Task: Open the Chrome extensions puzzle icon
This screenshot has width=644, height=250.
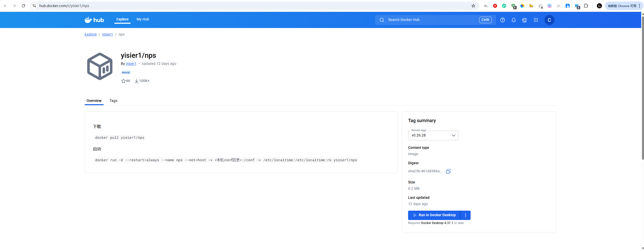Action: pos(586,6)
